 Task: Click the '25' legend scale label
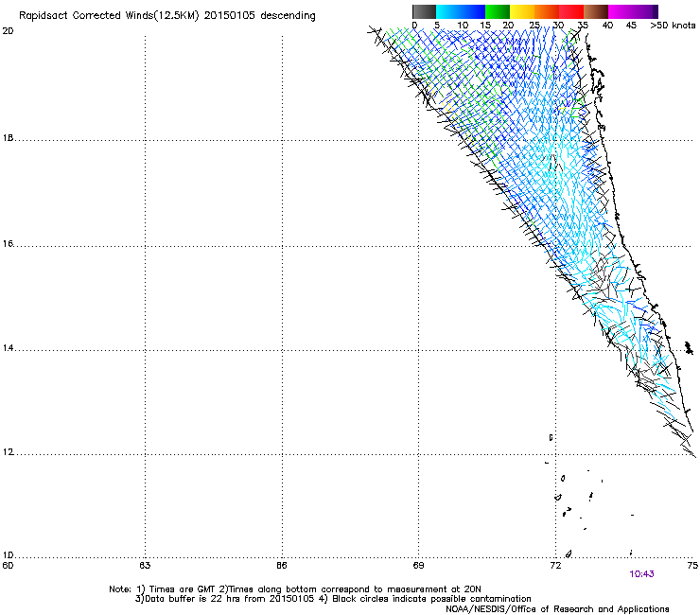[x=534, y=26]
